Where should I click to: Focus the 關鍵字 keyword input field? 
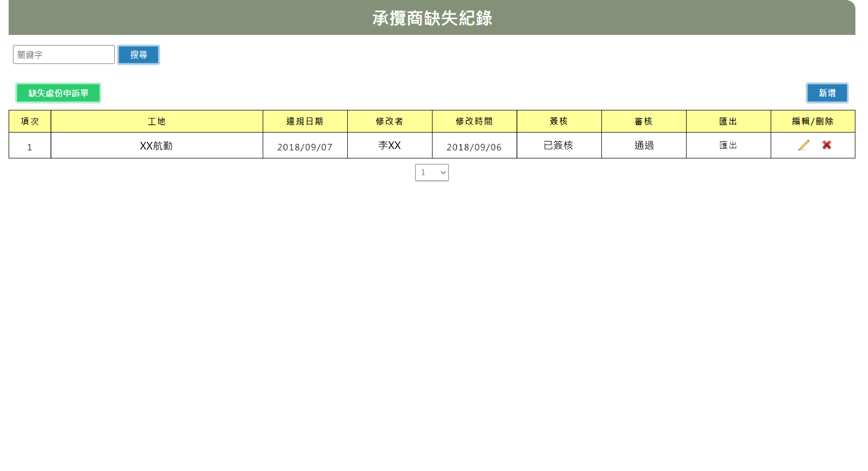tap(64, 55)
